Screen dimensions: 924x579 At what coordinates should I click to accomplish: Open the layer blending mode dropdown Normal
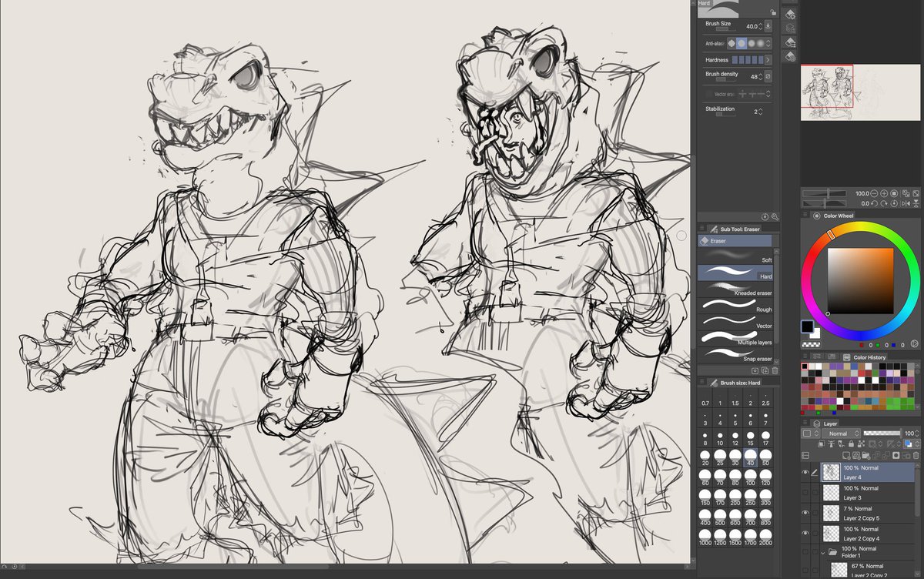point(841,433)
